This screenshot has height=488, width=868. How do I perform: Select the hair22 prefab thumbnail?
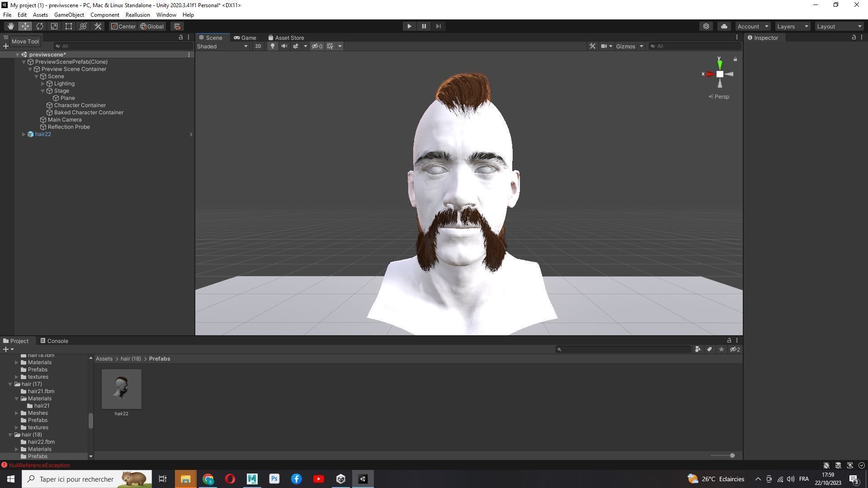click(121, 389)
